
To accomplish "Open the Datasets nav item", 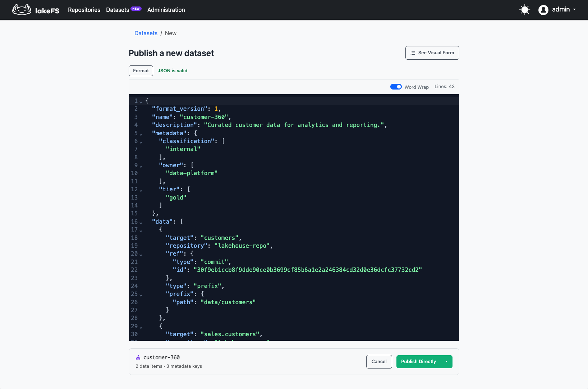I will point(118,10).
